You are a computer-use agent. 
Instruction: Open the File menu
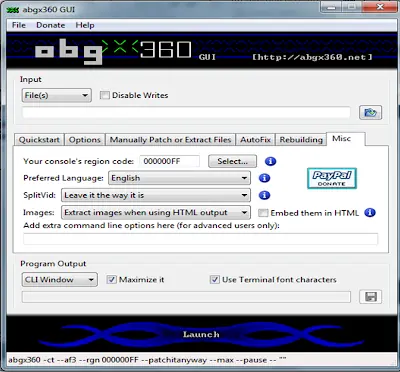(19, 25)
